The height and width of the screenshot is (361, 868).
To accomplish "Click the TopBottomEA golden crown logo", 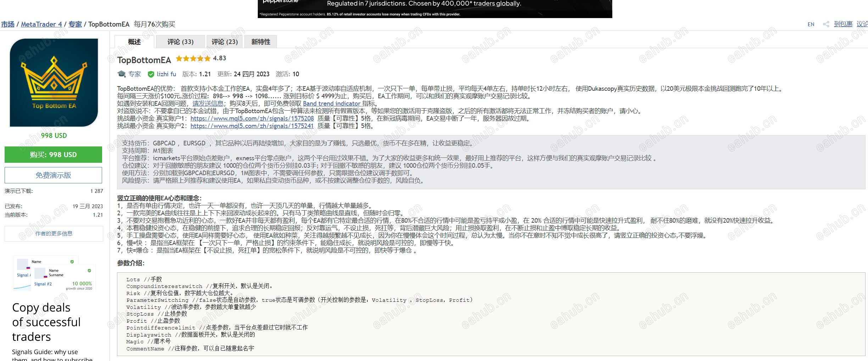I will (x=53, y=82).
